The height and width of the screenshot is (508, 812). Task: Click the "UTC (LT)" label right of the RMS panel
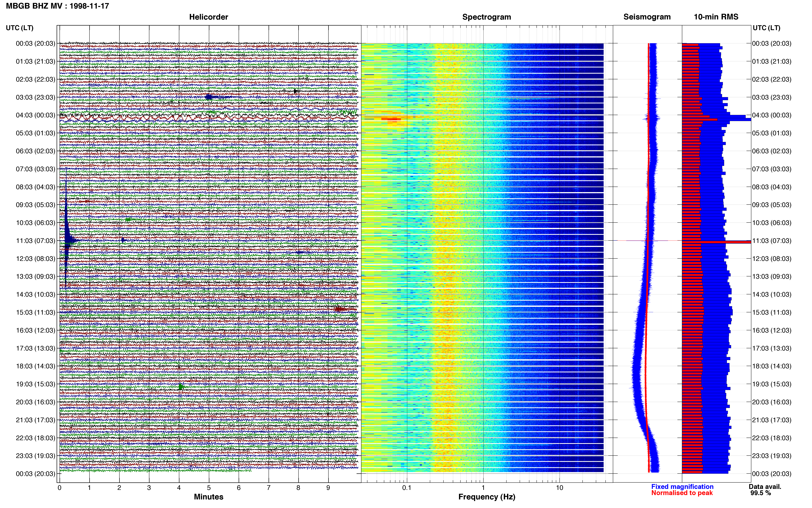coord(767,28)
